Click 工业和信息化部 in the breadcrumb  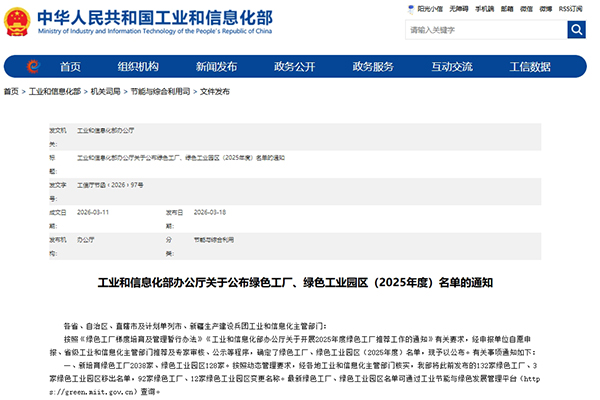point(54,91)
